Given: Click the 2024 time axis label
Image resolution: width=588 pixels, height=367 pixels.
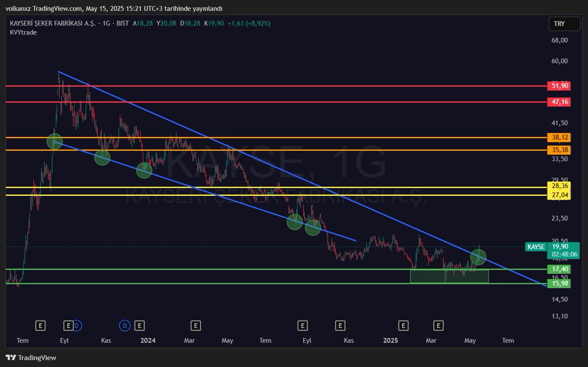Looking at the screenshot, I should pos(147,340).
